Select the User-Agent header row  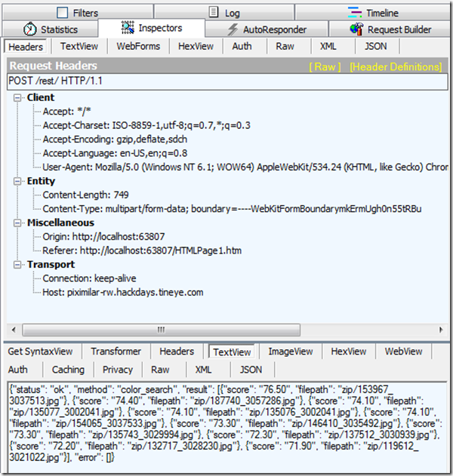(x=245, y=167)
